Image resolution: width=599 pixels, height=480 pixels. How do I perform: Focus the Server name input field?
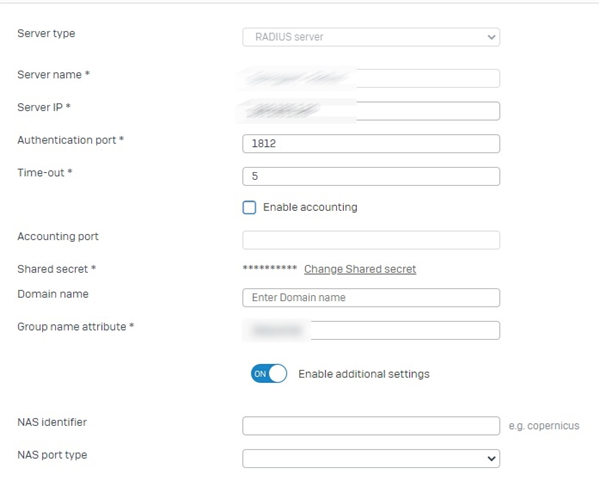click(x=371, y=78)
